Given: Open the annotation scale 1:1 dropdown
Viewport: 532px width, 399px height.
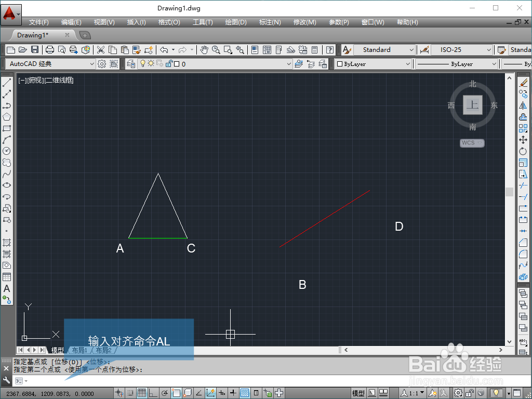Looking at the screenshot, I should pos(412,393).
